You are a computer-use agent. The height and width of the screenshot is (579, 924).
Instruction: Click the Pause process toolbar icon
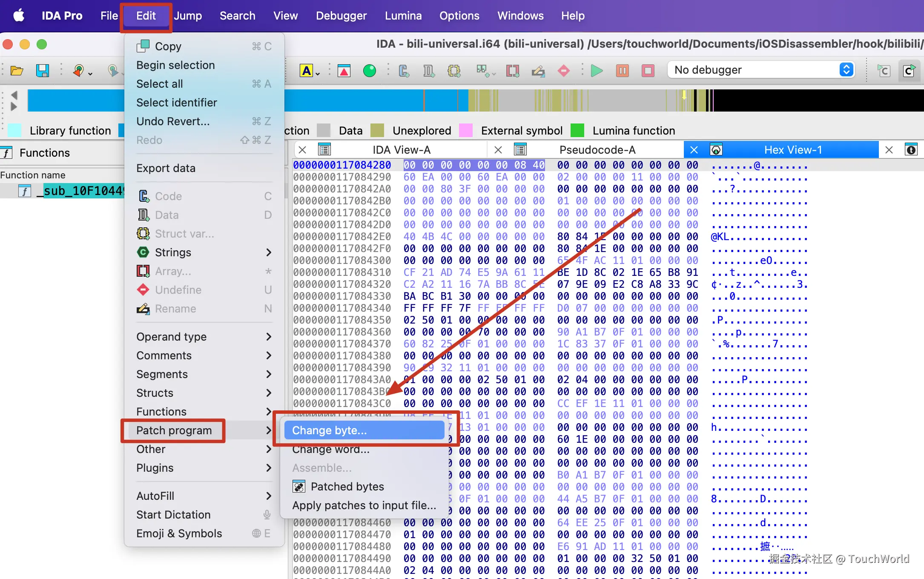(x=622, y=71)
